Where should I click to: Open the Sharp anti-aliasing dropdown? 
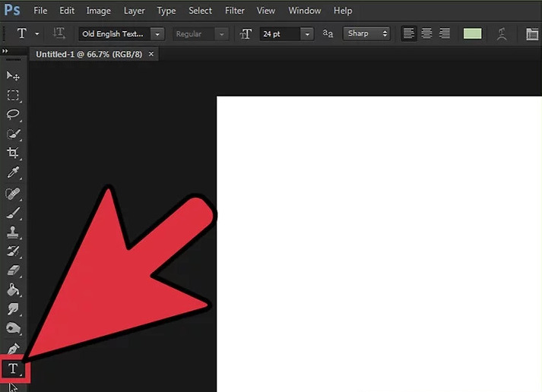pyautogui.click(x=366, y=34)
